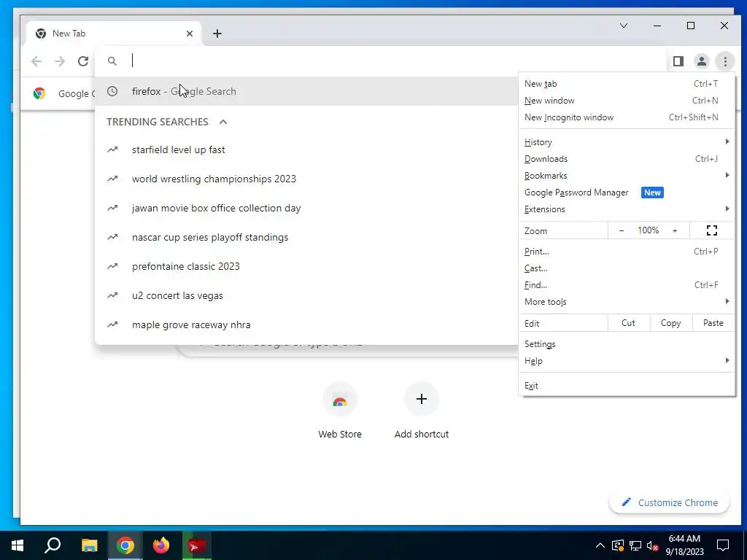This screenshot has height=560, width=747.
Task: Click the trending icon beside starfield level up fast
Action: coord(112,149)
